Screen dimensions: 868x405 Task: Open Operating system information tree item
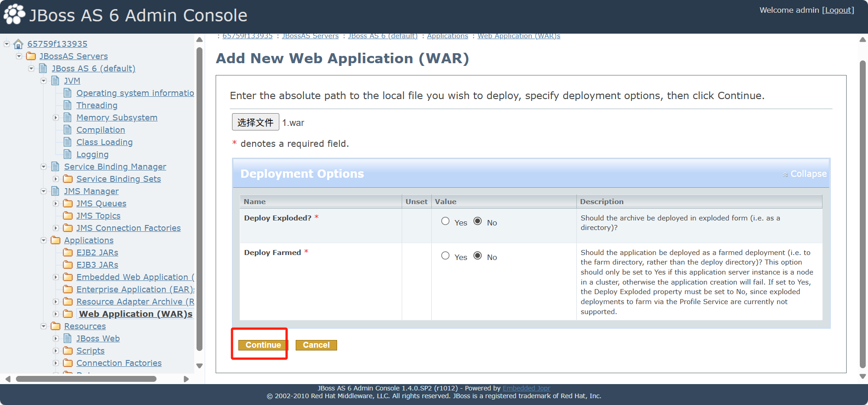(x=135, y=93)
